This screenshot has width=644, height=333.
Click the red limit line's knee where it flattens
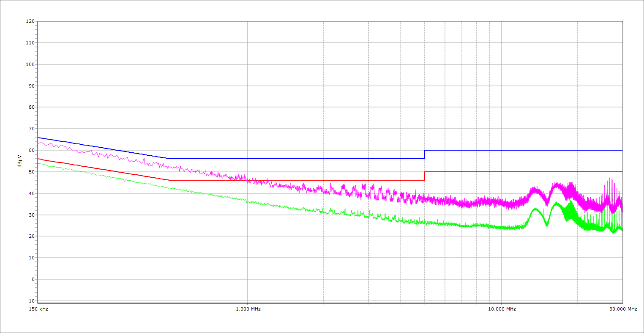click(169, 180)
